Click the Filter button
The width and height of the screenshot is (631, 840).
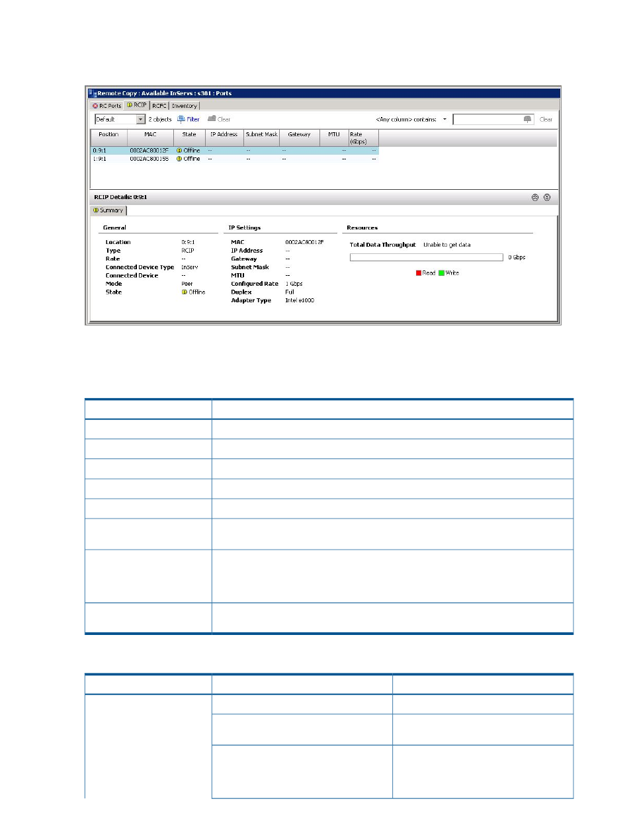tap(189, 119)
